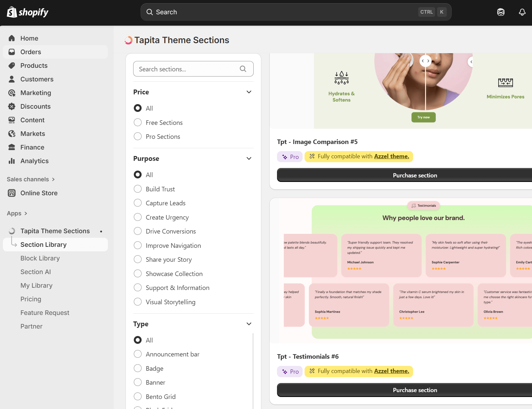The width and height of the screenshot is (532, 409).
Task: Click inside the Search sections input
Action: pyautogui.click(x=185, y=69)
